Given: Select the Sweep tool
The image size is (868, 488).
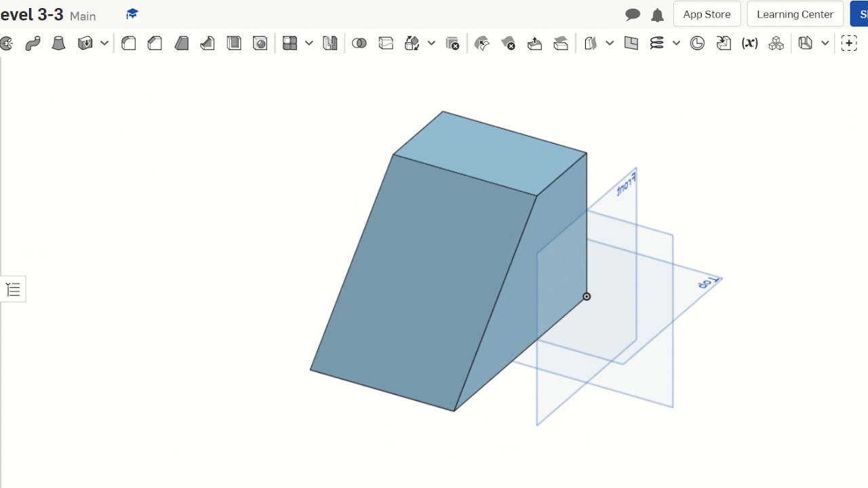Looking at the screenshot, I should pyautogui.click(x=33, y=43).
